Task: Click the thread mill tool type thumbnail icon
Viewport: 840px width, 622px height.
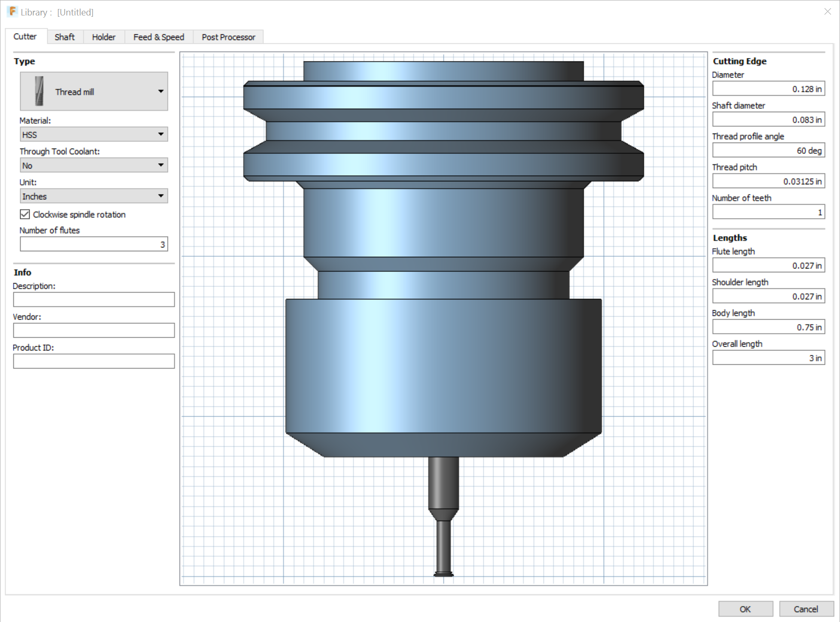Action: pos(39,91)
